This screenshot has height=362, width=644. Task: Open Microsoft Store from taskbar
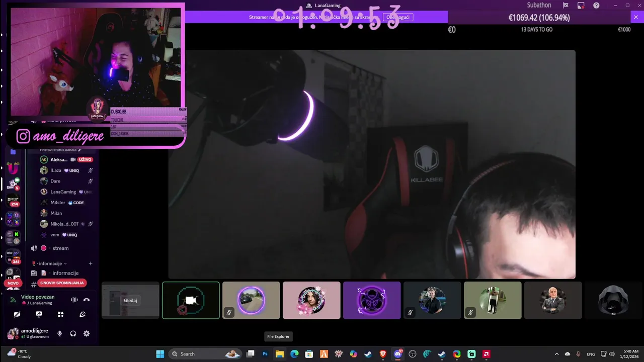309,354
